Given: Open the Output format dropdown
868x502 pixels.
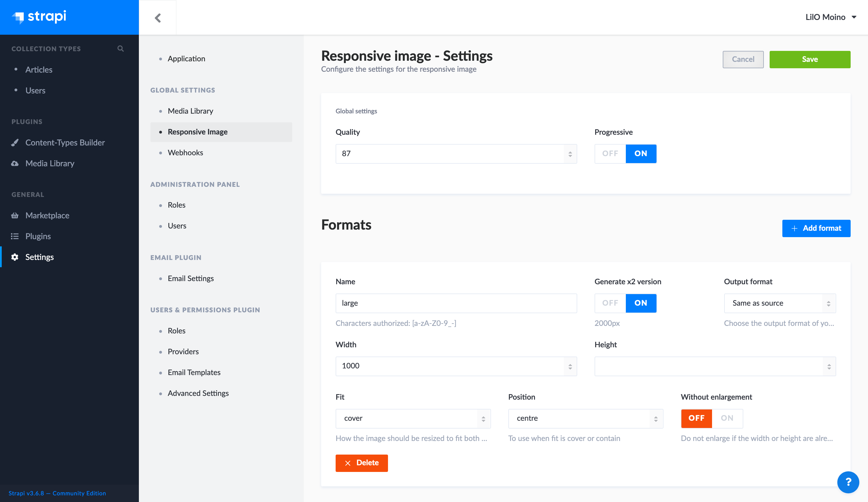Looking at the screenshot, I should (x=779, y=303).
